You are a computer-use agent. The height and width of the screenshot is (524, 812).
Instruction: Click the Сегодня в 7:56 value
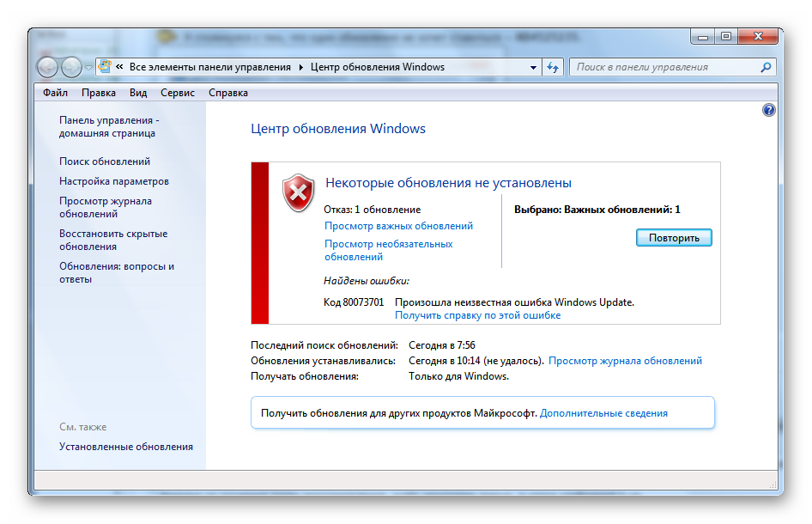pos(442,345)
